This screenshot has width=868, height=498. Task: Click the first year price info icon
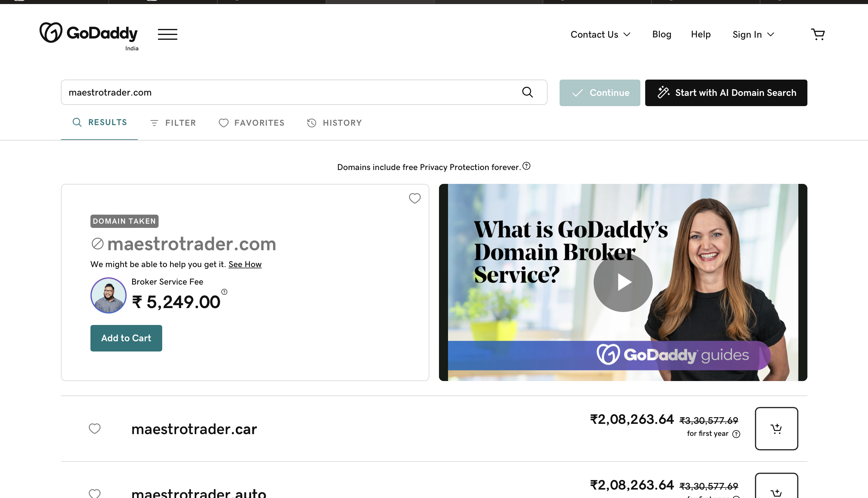coord(736,434)
